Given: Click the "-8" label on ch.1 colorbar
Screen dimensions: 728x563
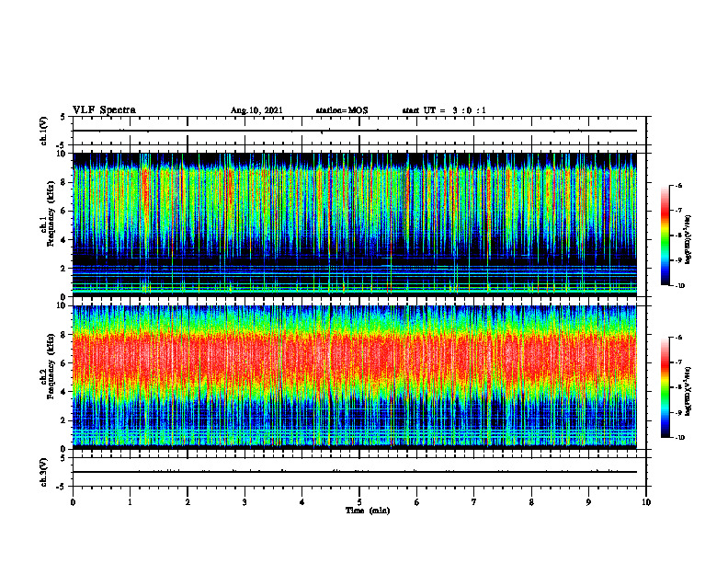Looking at the screenshot, I should click(678, 236).
